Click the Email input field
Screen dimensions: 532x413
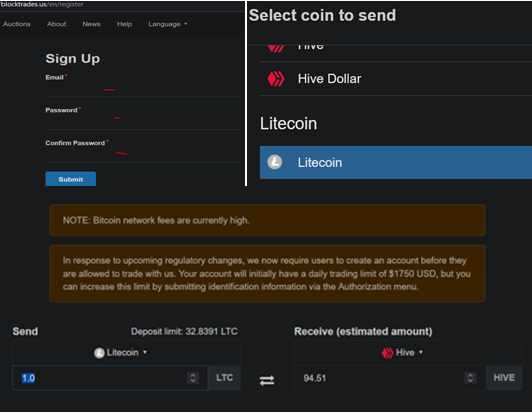(142, 89)
